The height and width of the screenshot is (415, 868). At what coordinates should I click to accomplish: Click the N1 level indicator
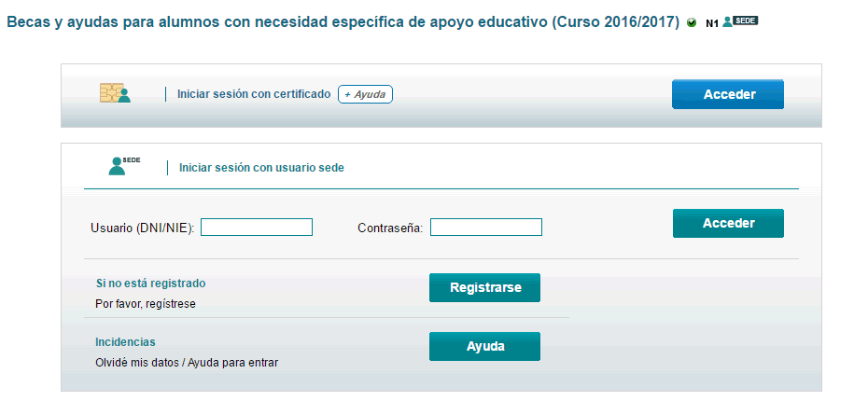pos(712,23)
